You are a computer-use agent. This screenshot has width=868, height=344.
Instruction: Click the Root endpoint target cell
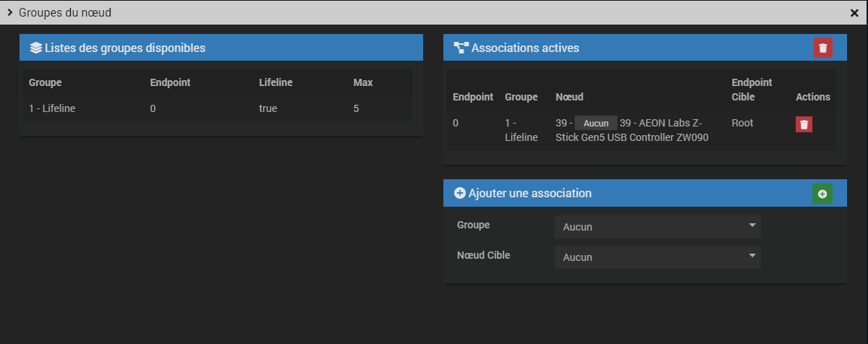[x=742, y=124]
